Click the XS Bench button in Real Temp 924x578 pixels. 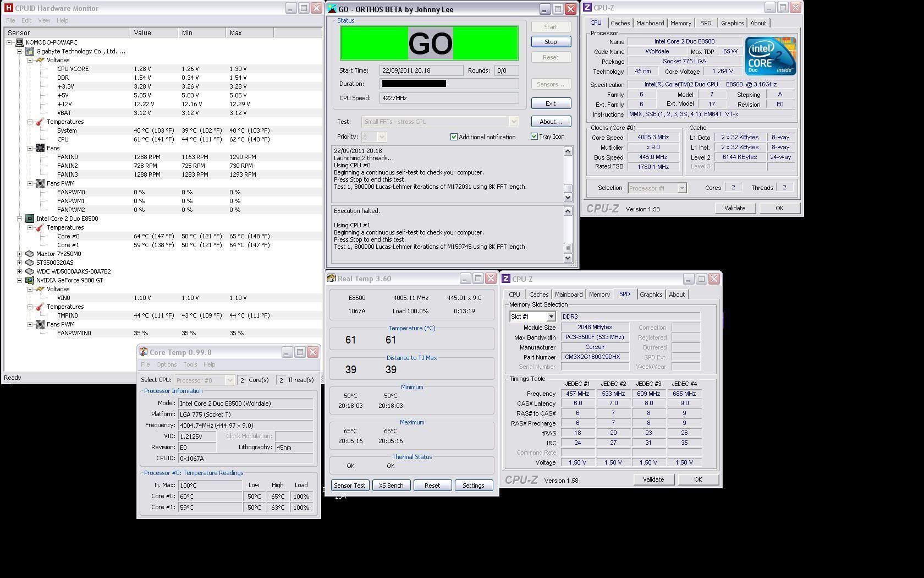[x=391, y=486]
